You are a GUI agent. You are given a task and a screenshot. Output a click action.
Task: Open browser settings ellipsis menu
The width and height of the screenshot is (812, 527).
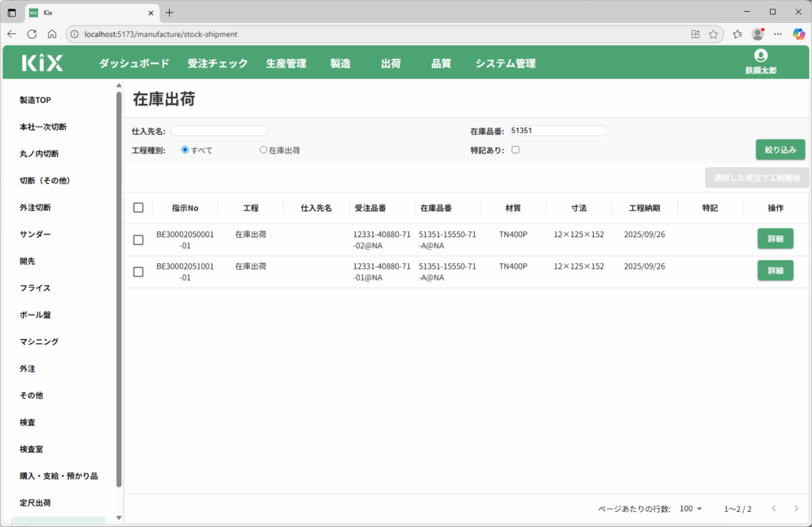click(778, 34)
